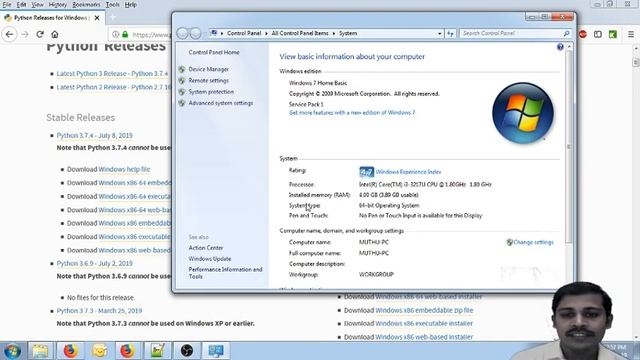Open Latest Python 3 Release link in Firefox
This screenshot has height=360, width=640.
click(x=112, y=73)
